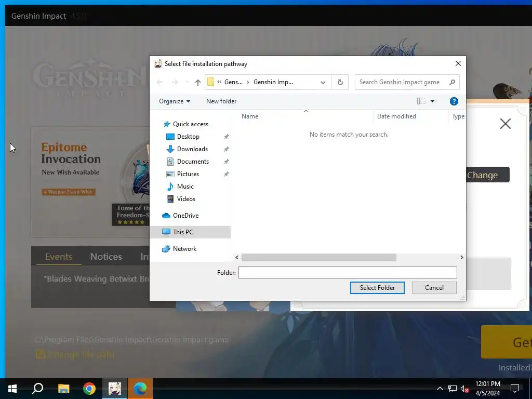The image size is (532, 399).
Task: Launch Google Chrome from the taskbar
Action: 89,389
